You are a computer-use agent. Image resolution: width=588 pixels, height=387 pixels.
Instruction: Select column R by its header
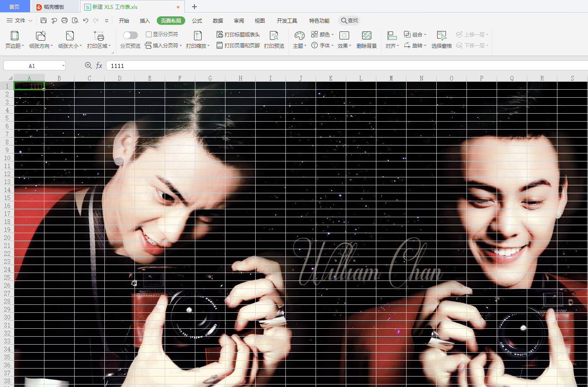tap(542, 78)
